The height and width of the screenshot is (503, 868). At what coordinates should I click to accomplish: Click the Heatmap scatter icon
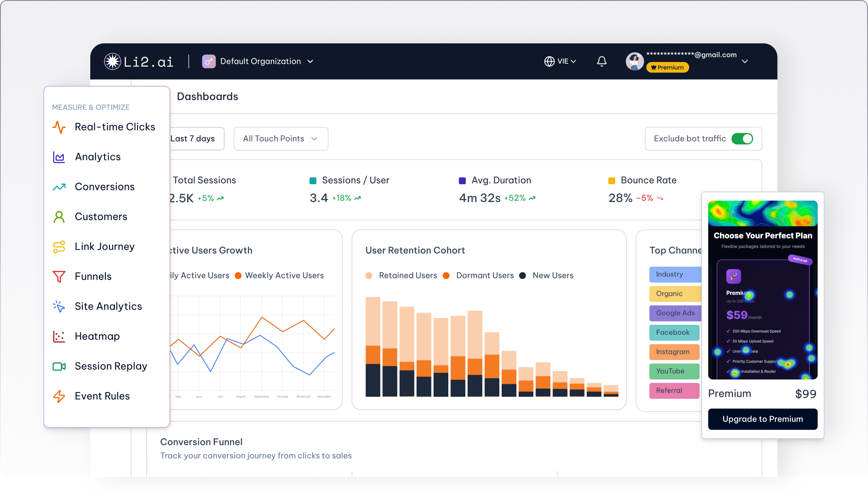point(59,336)
